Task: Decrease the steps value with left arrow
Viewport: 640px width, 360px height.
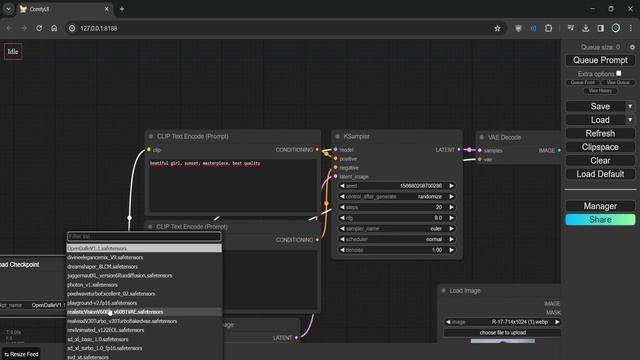Action: 342,207
